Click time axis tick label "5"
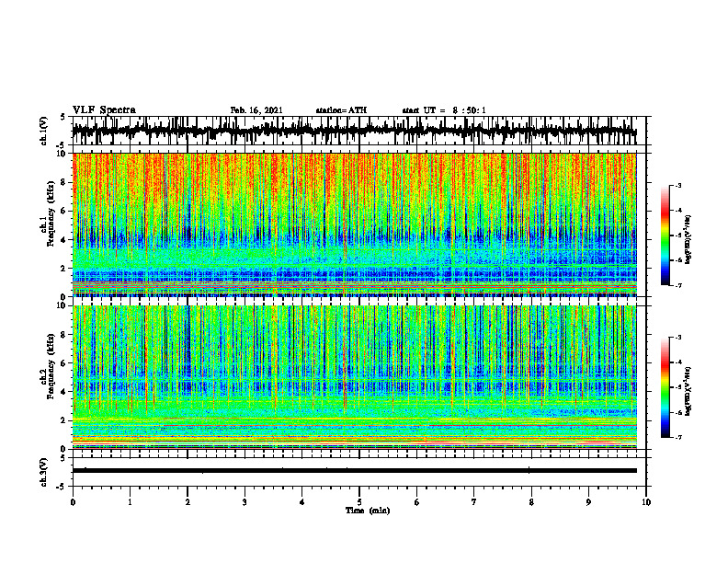728x563 pixels. coord(359,502)
